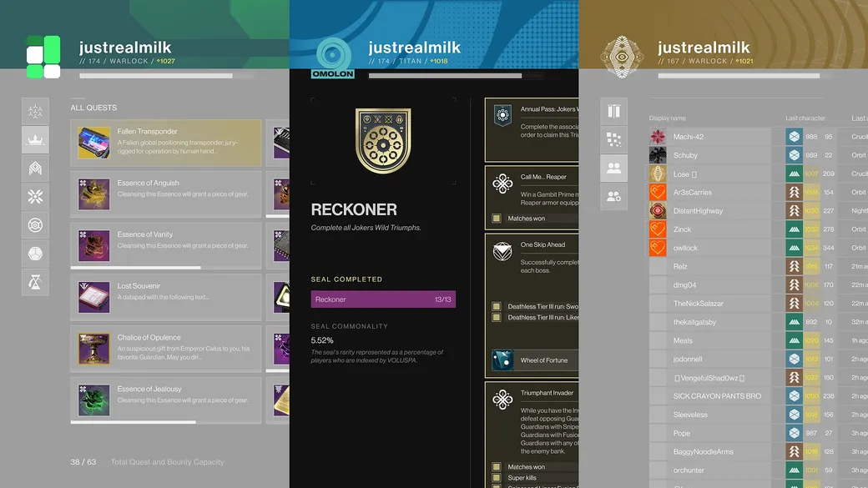
Task: Click the four-petal cross icon in left sidebar
Action: click(35, 196)
